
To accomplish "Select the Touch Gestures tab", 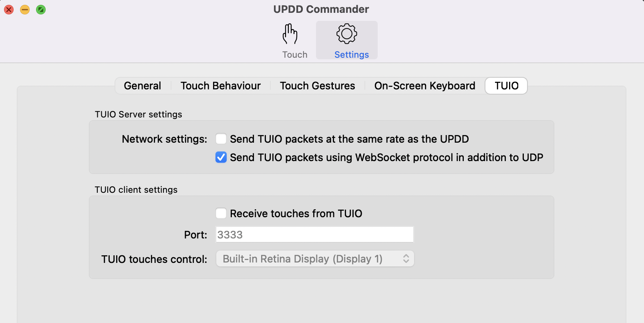I will click(317, 86).
